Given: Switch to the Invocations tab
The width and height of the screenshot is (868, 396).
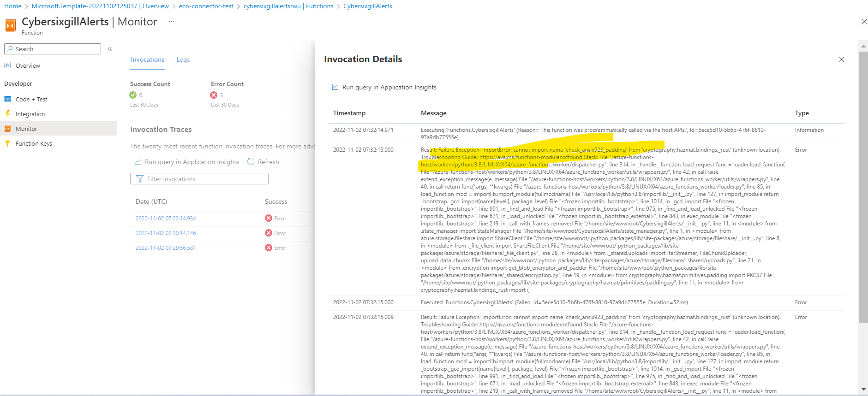Looking at the screenshot, I should pyautogui.click(x=148, y=60).
